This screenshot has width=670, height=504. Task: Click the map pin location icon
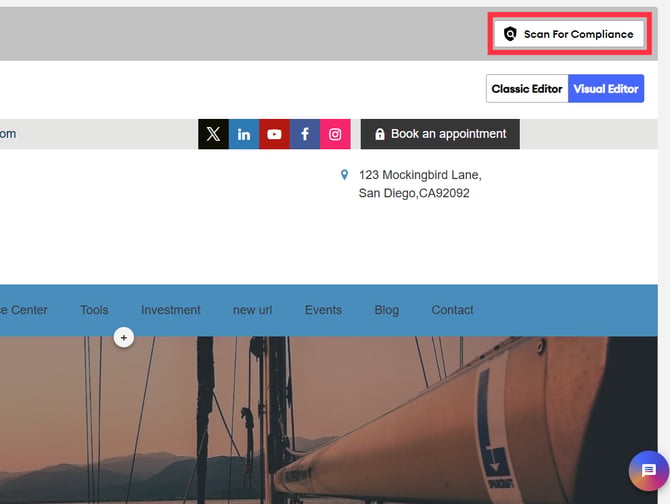(x=344, y=175)
